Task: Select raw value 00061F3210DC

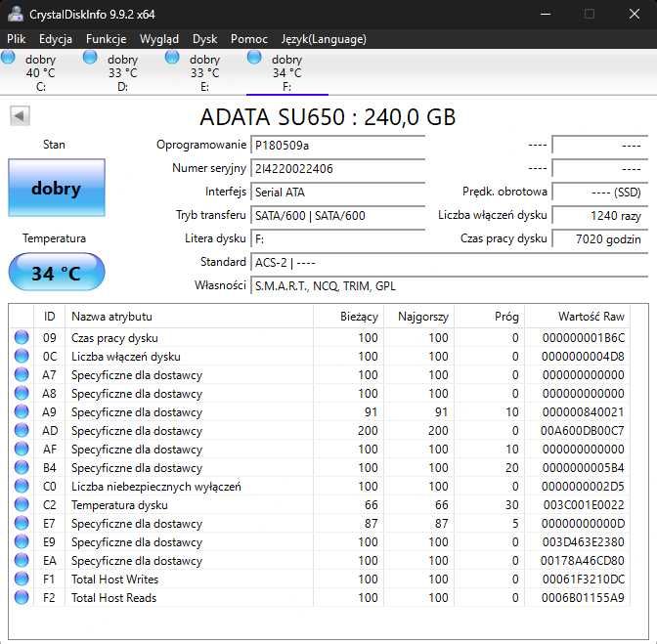Action: coord(584,580)
